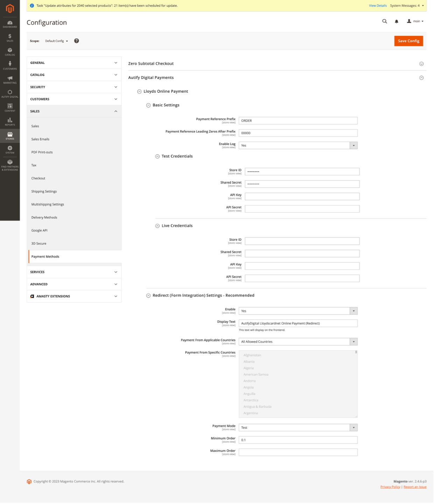Click the Test Credentials Shared Secret field
Screen dimensions: 435x504
click(302, 184)
